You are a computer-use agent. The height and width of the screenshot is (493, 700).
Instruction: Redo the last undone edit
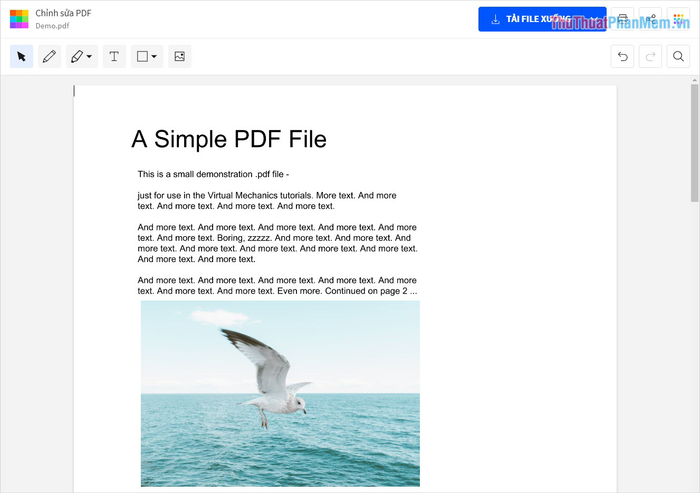pyautogui.click(x=650, y=56)
